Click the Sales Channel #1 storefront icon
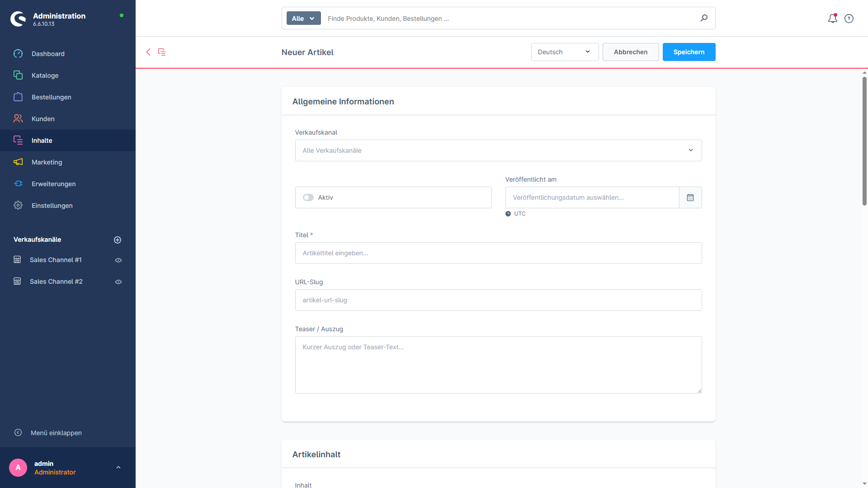This screenshot has height=488, width=868. coord(17,260)
